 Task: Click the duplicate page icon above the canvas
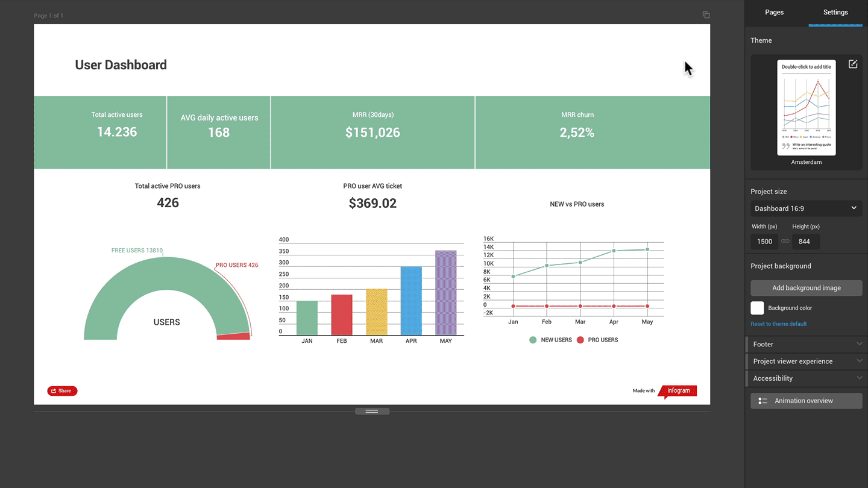pos(706,15)
